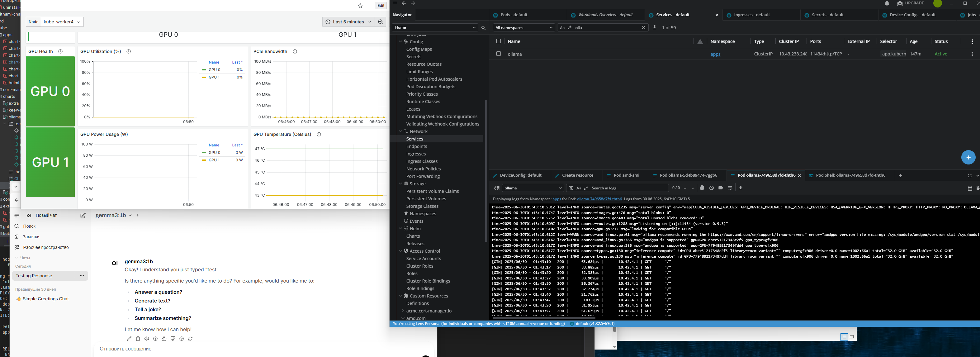Click the zoom out time range icon

pos(381,22)
